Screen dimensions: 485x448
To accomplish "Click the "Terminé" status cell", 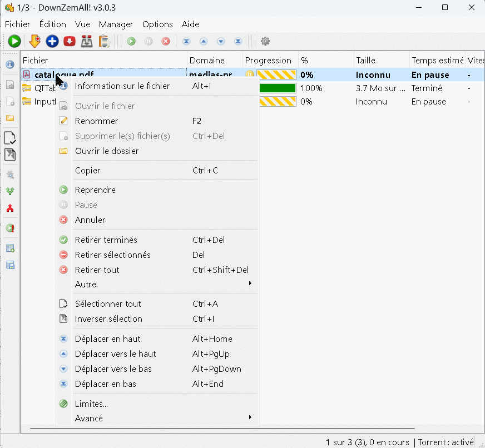I will pyautogui.click(x=427, y=88).
